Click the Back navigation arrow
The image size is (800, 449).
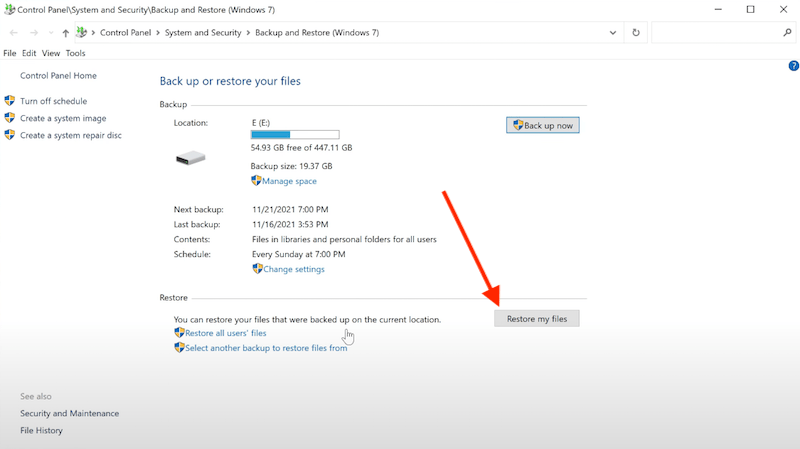(x=14, y=33)
